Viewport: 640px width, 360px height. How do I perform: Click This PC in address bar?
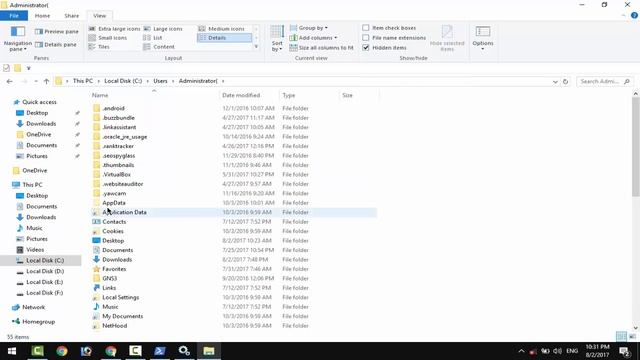(82, 81)
